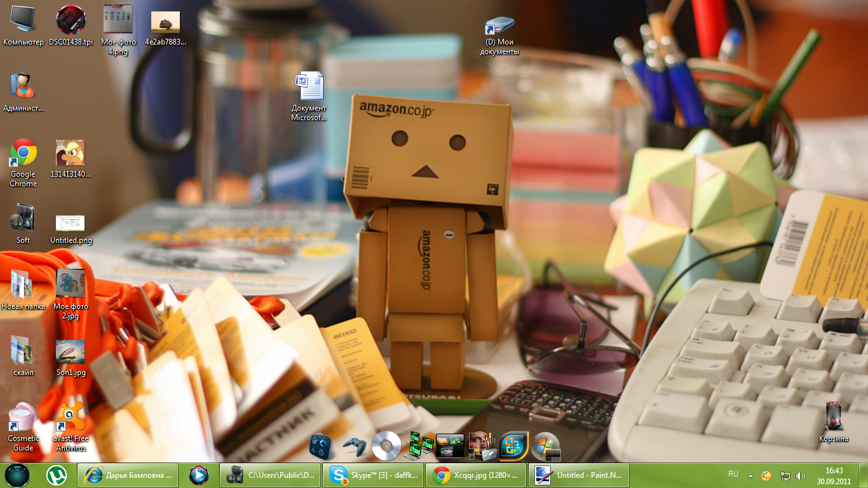Viewport: 868px width, 488px height.
Task: Click the paint brushes dock icon
Action: [x=482, y=446]
